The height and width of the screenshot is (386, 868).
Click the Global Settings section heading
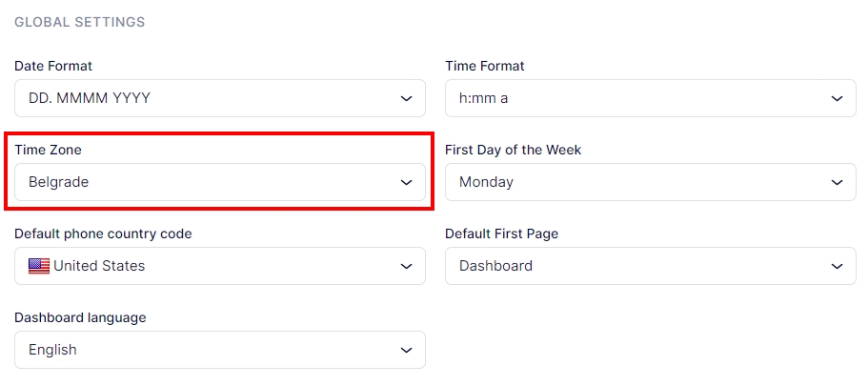80,22
